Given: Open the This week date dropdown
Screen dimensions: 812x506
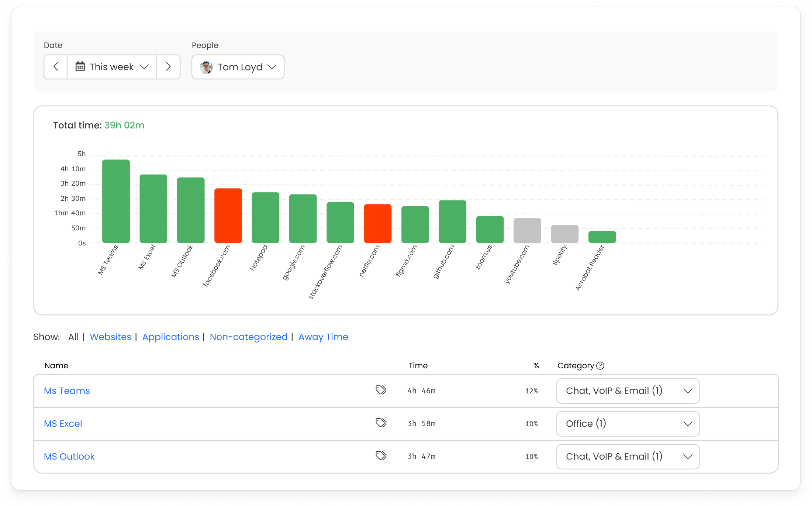Looking at the screenshot, I should coord(112,67).
